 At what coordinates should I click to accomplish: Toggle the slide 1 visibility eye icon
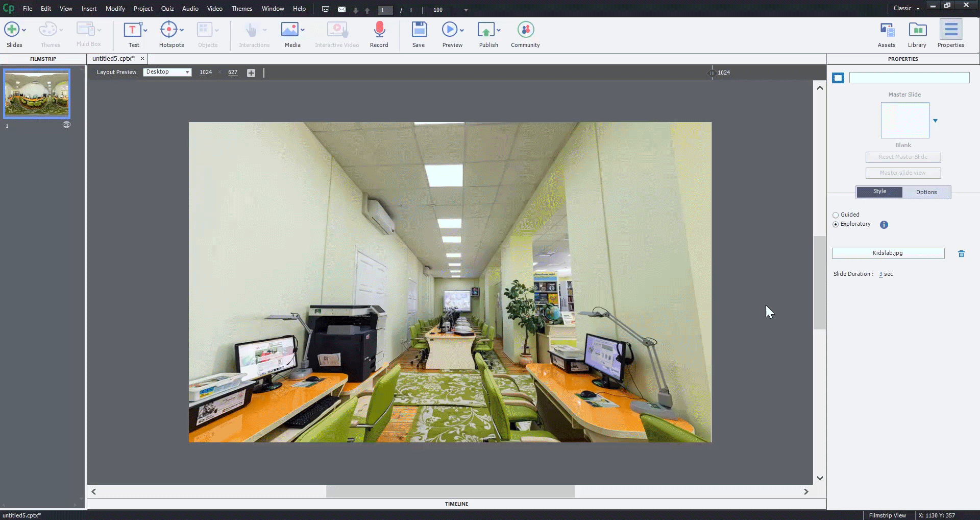(x=66, y=125)
